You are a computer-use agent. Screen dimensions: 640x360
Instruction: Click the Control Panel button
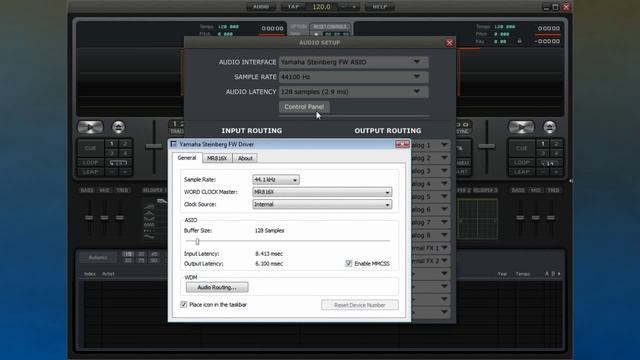pyautogui.click(x=304, y=107)
